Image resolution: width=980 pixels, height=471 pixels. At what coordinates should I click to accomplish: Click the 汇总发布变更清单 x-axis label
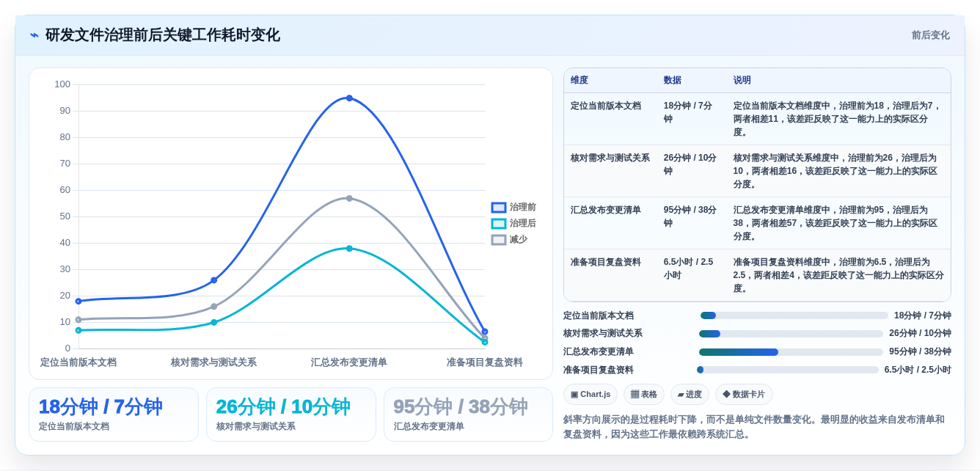click(349, 362)
